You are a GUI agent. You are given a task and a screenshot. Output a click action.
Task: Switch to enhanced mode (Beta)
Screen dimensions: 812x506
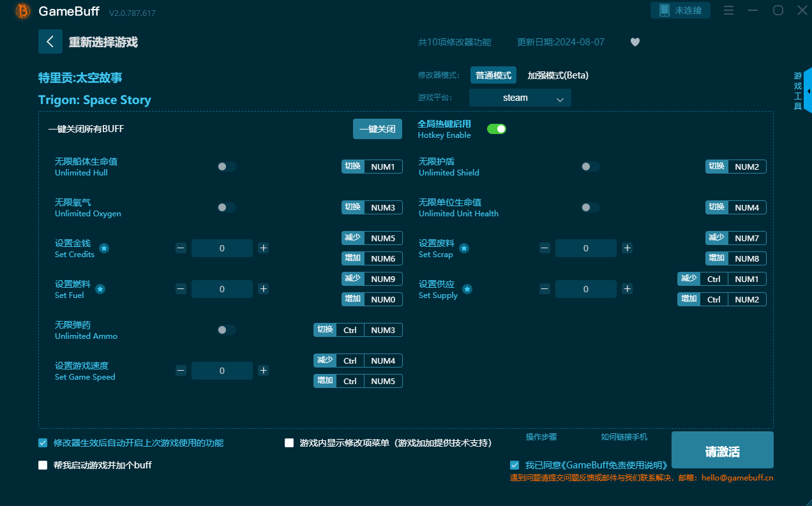point(557,75)
